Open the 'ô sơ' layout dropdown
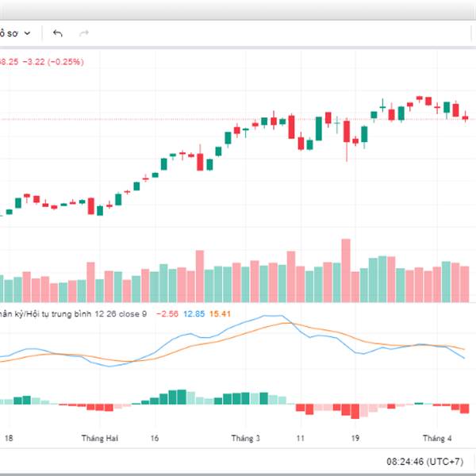Screen dimensions: 476x476 [15, 33]
